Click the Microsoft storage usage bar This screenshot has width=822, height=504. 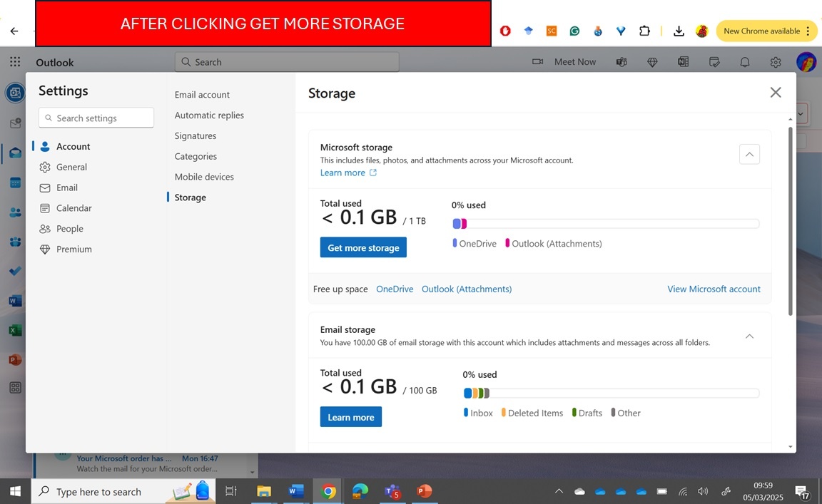click(606, 224)
